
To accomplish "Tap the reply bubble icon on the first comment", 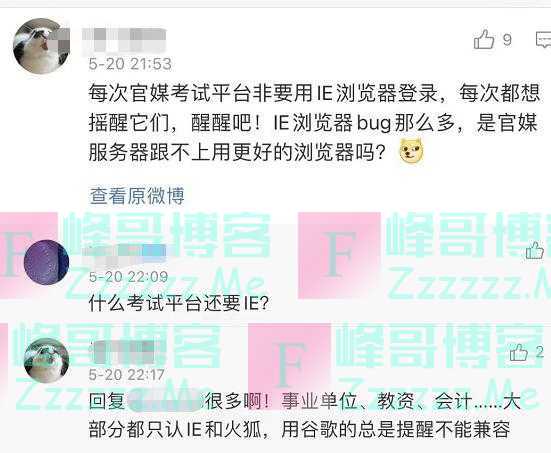I will (543, 39).
